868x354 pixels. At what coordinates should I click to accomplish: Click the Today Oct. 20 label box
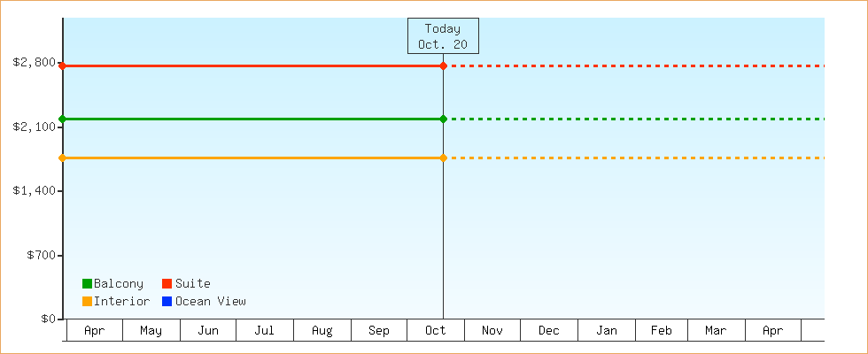(443, 36)
